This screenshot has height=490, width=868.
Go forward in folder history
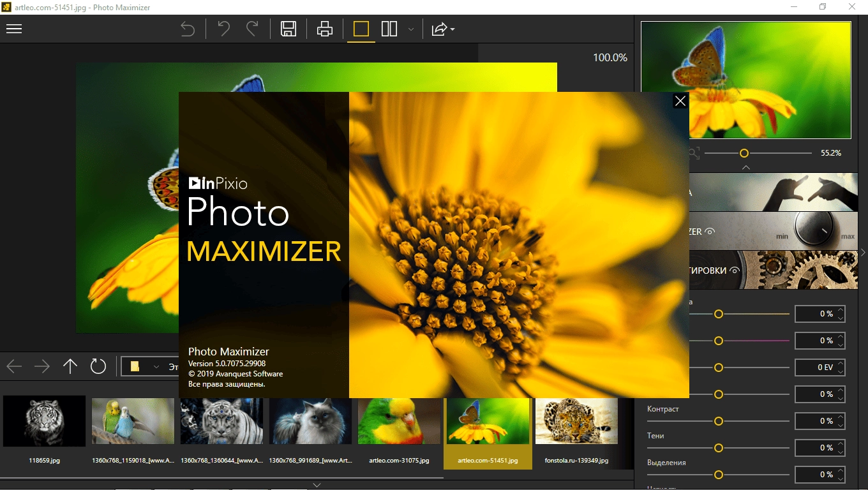(42, 366)
